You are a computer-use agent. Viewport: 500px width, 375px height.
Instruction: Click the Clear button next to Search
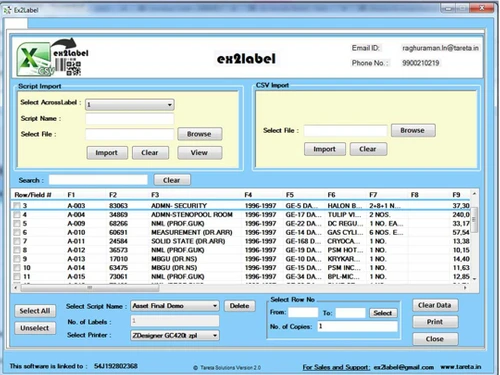coord(172,180)
